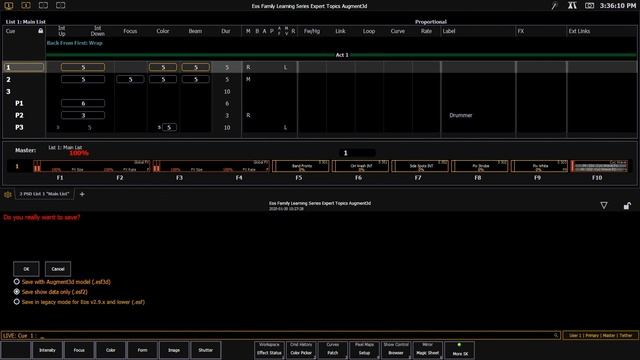This screenshot has height=360, width=640.
Task: Click the User 1 Primary Master Tether status
Action: coord(600,336)
